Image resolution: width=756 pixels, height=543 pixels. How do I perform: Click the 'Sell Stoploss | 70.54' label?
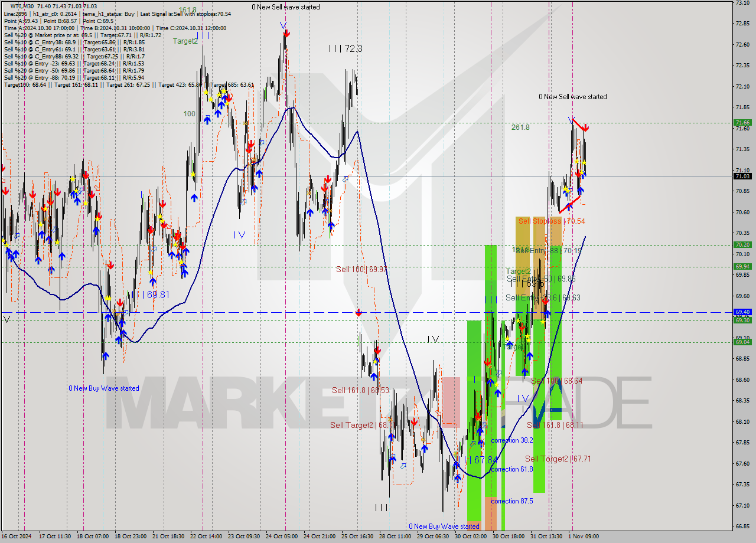click(552, 221)
